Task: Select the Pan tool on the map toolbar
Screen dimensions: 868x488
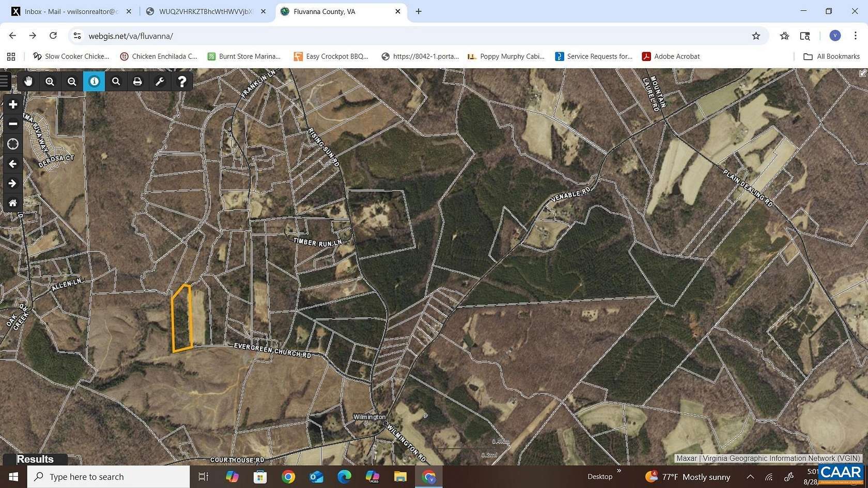Action: pos(28,81)
